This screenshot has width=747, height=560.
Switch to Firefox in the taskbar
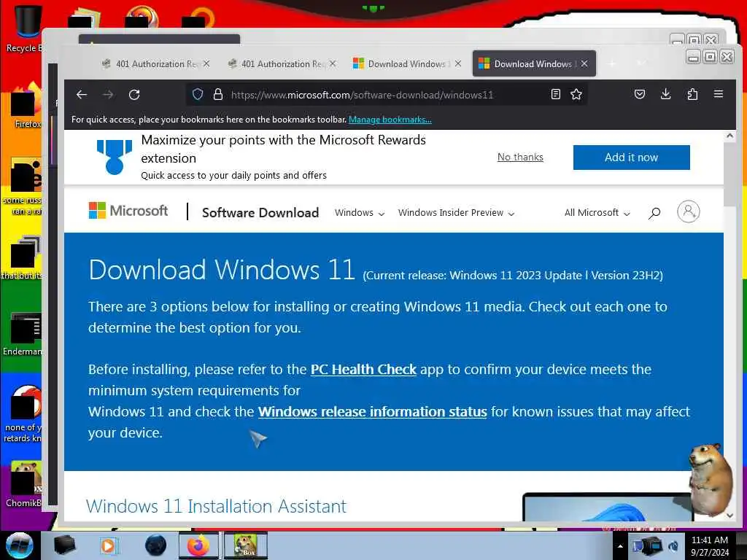point(198,545)
